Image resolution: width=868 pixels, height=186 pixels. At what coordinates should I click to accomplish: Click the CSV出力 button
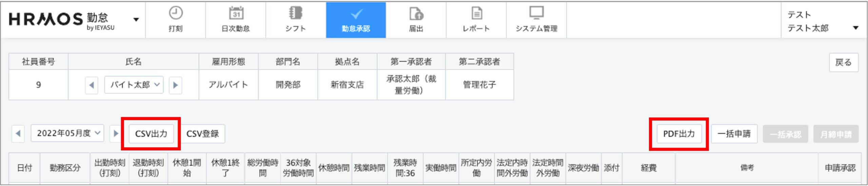point(151,134)
